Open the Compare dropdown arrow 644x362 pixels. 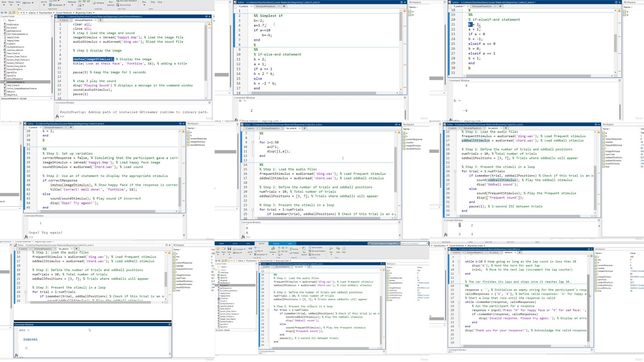(245, 249)
